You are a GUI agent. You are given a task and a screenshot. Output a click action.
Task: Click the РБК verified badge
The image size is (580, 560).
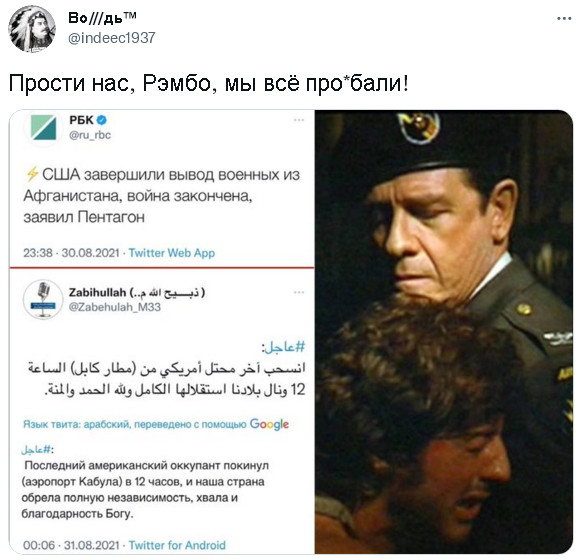click(x=102, y=120)
